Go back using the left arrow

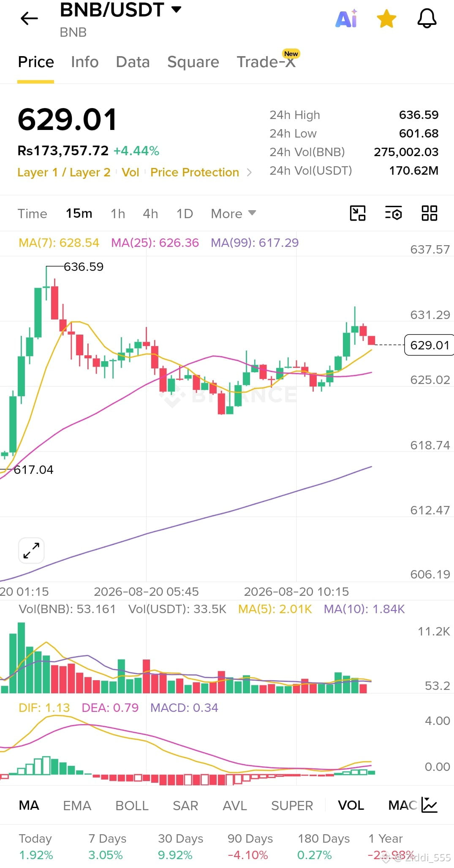click(29, 19)
